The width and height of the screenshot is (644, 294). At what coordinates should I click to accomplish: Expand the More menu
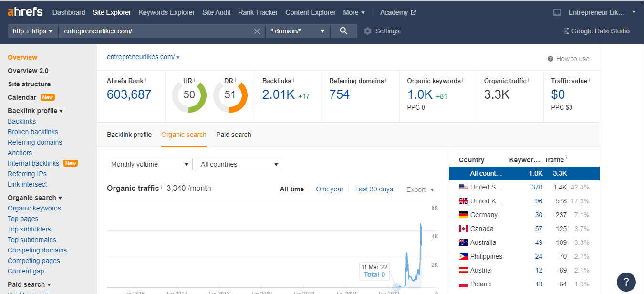(353, 12)
